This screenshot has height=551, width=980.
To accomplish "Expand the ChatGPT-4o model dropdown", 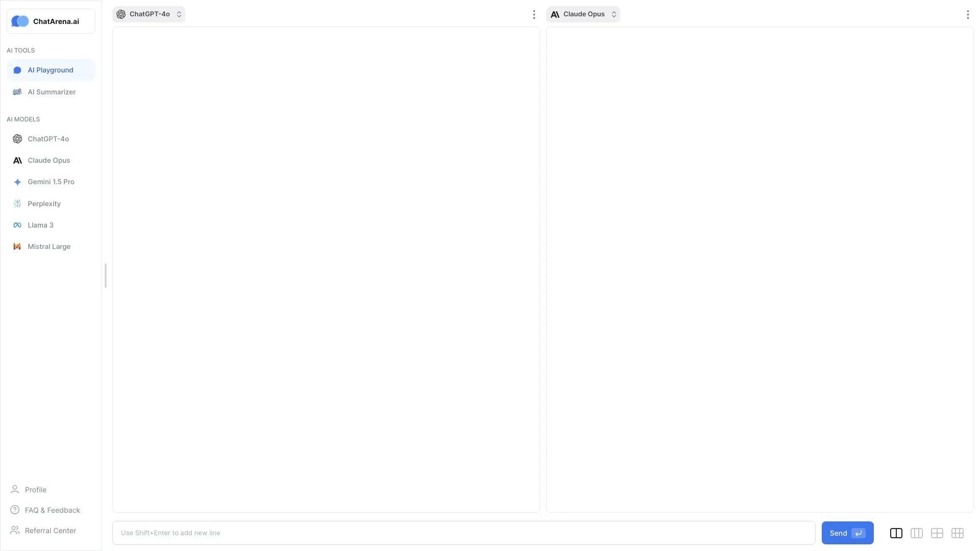I will (x=178, y=14).
